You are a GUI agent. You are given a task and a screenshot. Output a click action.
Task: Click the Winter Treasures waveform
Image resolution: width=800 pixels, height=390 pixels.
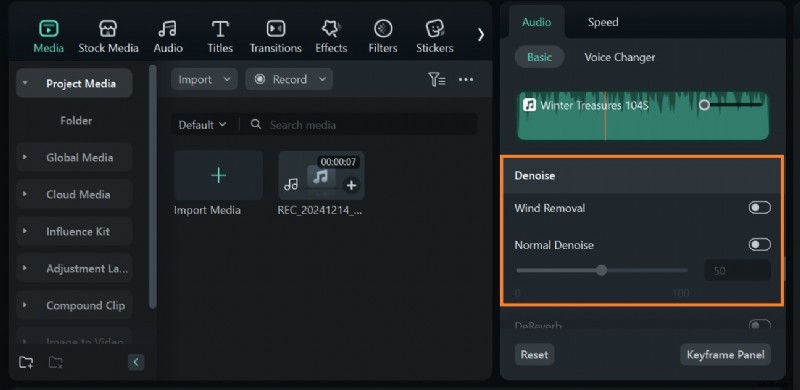(643, 116)
